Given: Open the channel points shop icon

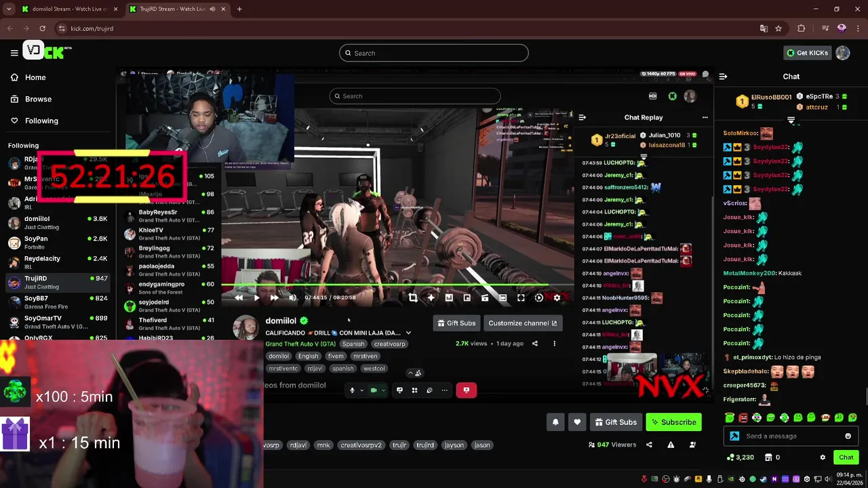Looking at the screenshot, I should pos(768,457).
